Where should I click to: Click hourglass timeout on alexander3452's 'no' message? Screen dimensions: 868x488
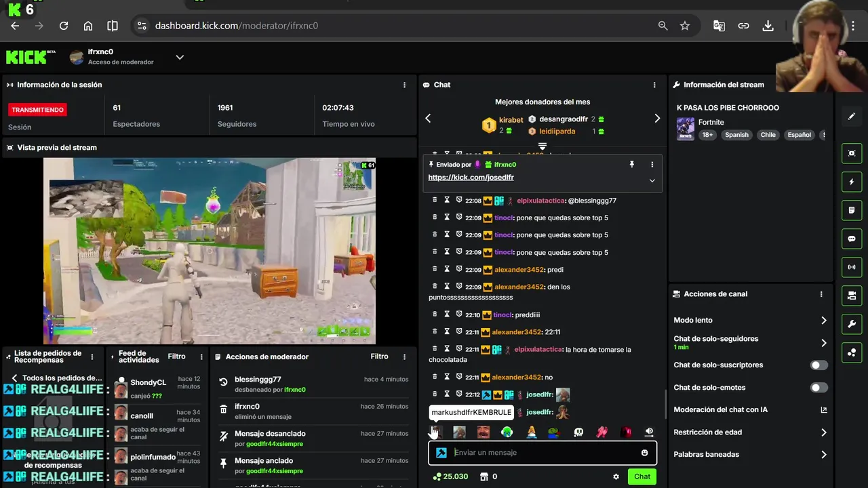pyautogui.click(x=447, y=377)
